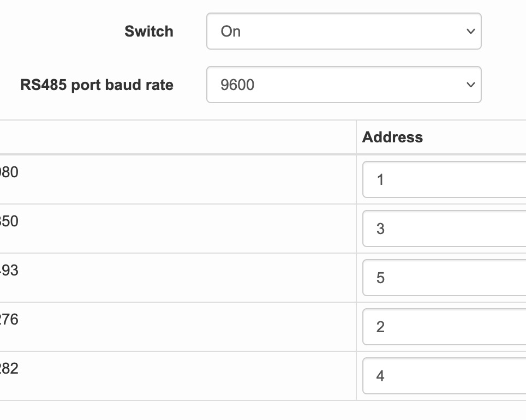Image resolution: width=526 pixels, height=420 pixels.
Task: Click the selected baud value 9600
Action: [x=237, y=85]
